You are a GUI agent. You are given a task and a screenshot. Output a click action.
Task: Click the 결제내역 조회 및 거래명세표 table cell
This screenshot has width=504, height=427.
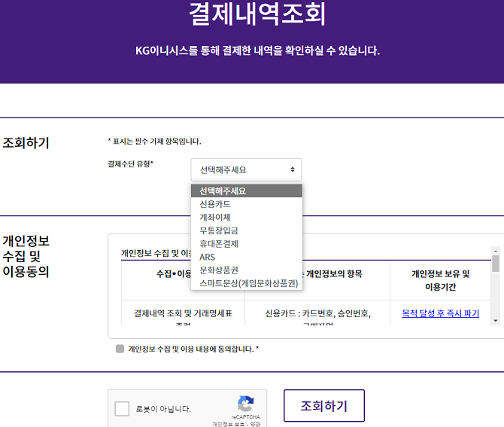(184, 313)
